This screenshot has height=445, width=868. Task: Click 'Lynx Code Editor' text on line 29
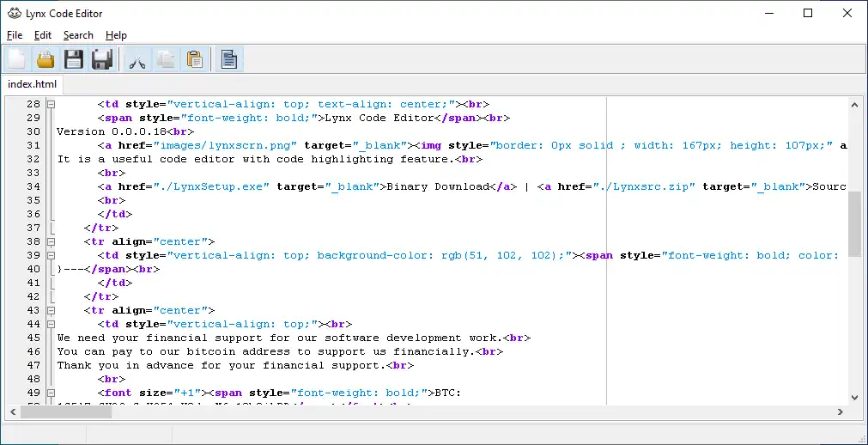click(379, 118)
